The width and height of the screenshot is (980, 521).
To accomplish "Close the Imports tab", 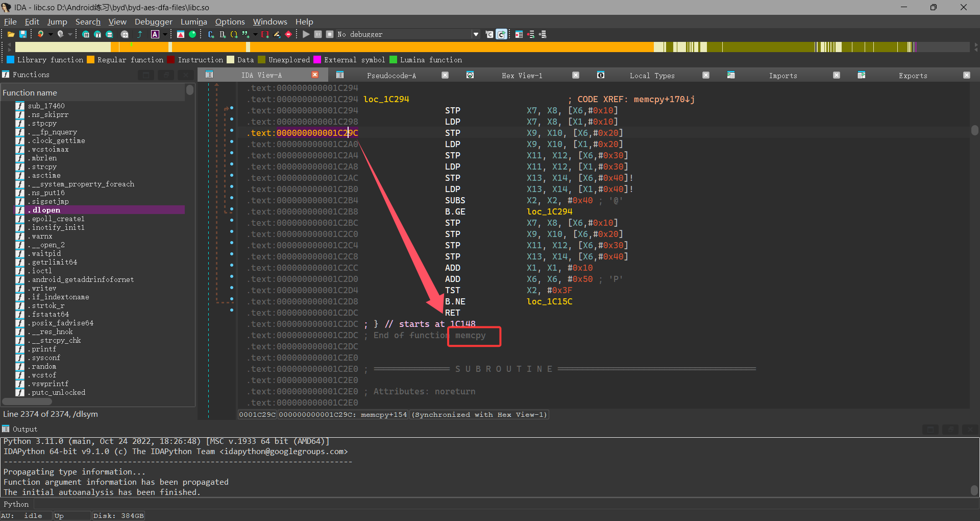I will point(837,75).
